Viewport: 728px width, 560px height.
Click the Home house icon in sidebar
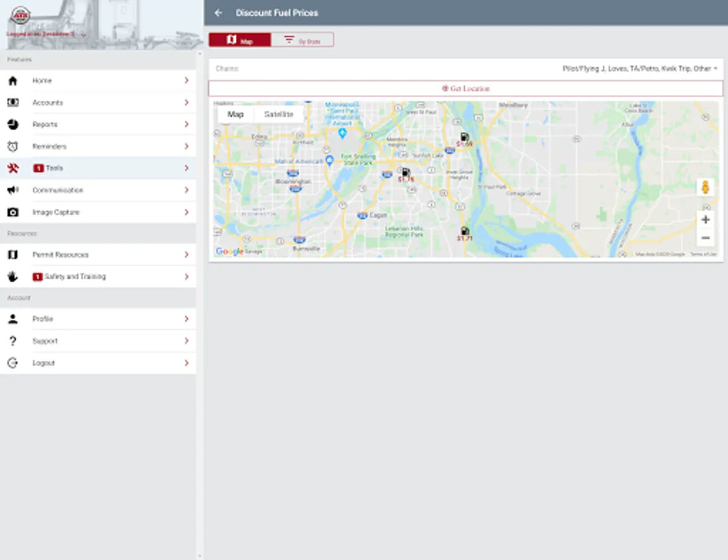click(12, 81)
